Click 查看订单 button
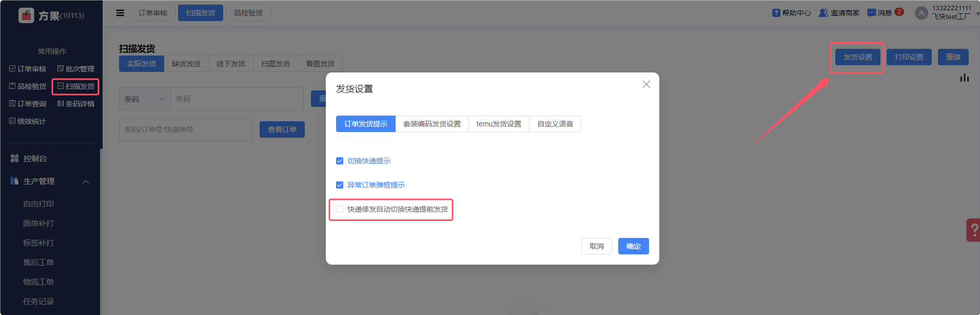980x315 pixels. pyautogui.click(x=282, y=129)
